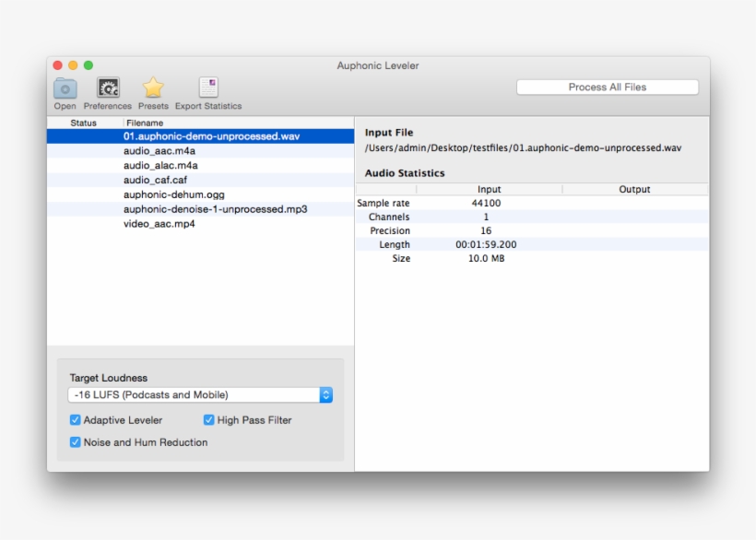Open the Target Loudness dropdown
The height and width of the screenshot is (540, 756).
[200, 395]
